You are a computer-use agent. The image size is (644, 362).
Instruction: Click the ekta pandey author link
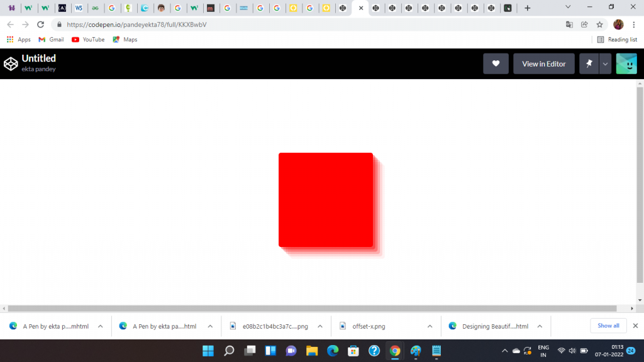coord(39,69)
